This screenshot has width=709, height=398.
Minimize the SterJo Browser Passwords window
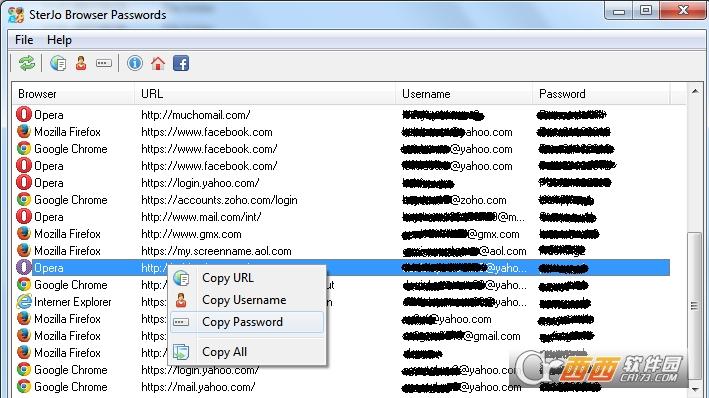coord(619,11)
